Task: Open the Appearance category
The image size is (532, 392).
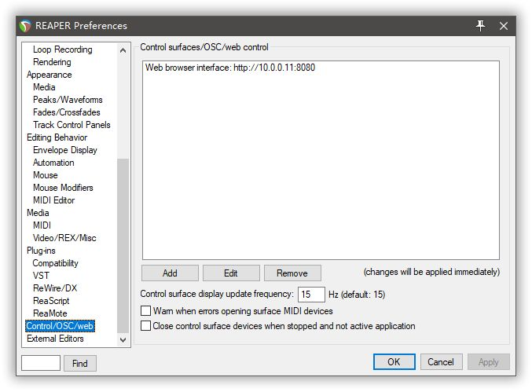Action: point(50,75)
